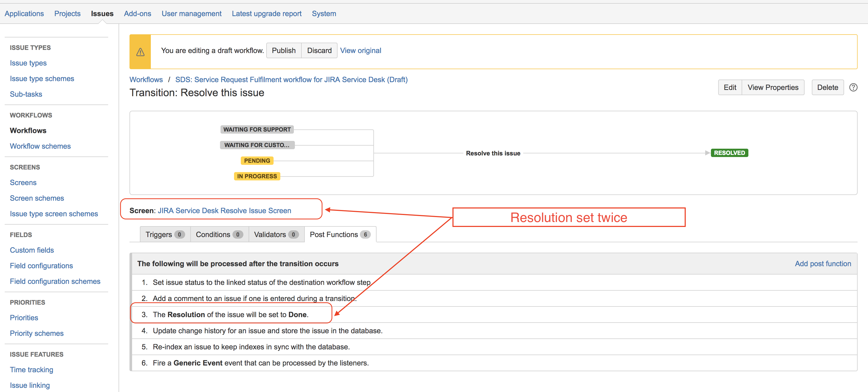Click the WAITING FOR SUPPORT status lozenge

coord(257,130)
